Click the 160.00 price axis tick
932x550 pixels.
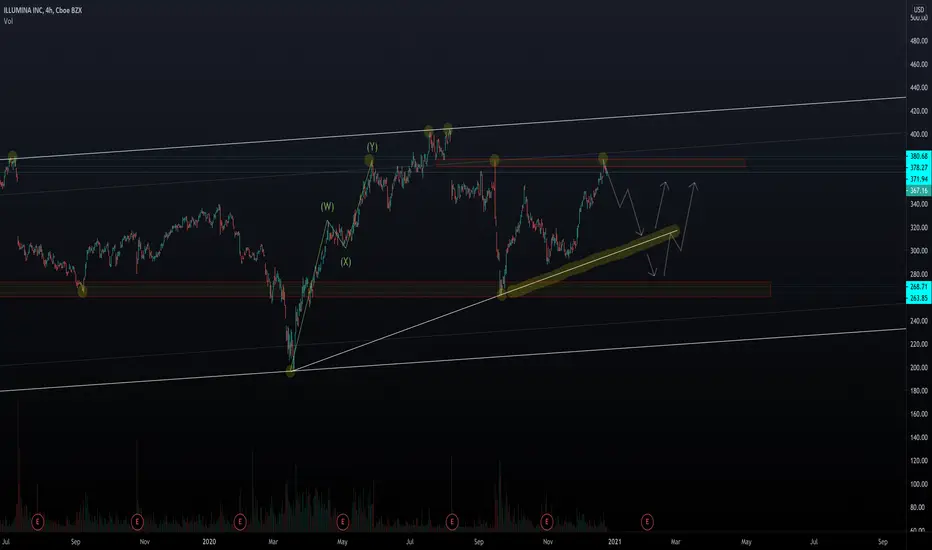(x=919, y=414)
